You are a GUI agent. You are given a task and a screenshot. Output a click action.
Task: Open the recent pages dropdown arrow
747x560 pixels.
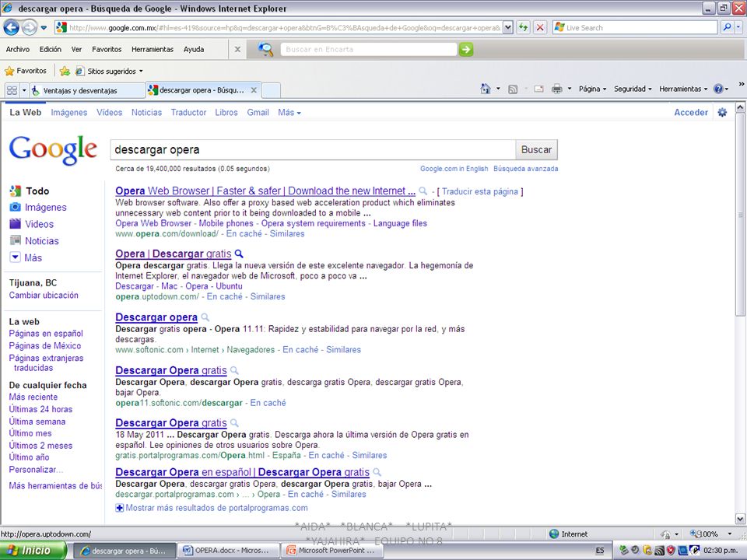(44, 28)
